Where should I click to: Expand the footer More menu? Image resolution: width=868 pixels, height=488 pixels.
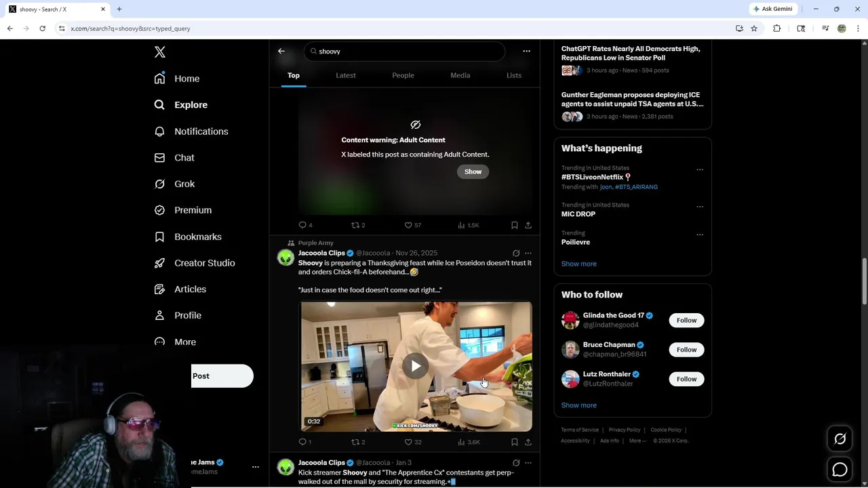point(637,441)
